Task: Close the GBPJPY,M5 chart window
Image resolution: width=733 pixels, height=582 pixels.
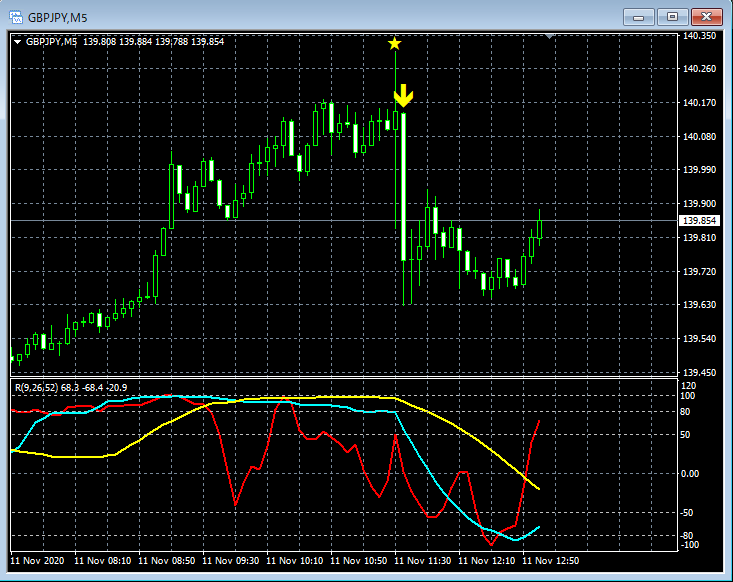Action: pyautogui.click(x=707, y=17)
